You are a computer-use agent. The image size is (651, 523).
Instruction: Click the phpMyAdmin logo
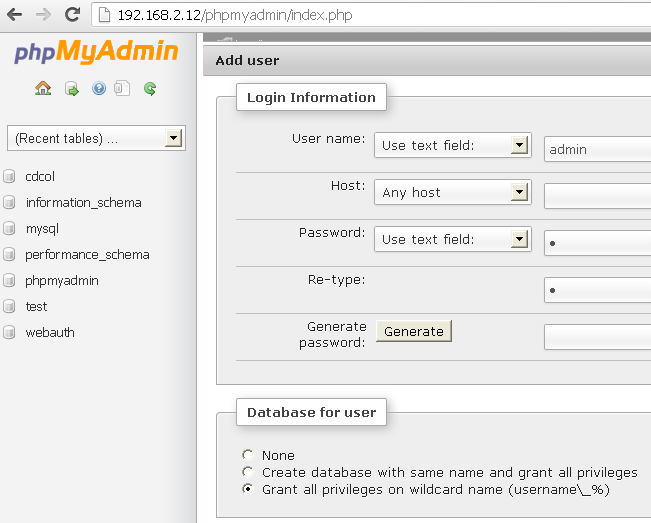(96, 52)
